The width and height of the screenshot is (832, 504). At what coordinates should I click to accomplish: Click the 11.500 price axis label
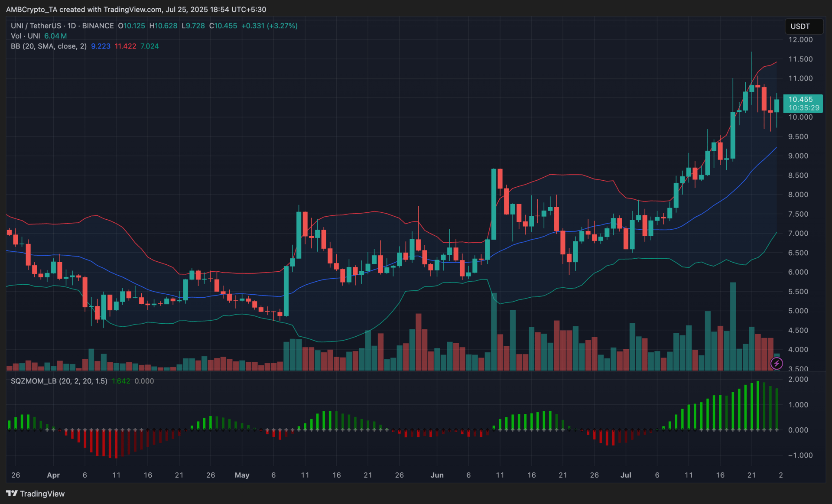(x=800, y=59)
